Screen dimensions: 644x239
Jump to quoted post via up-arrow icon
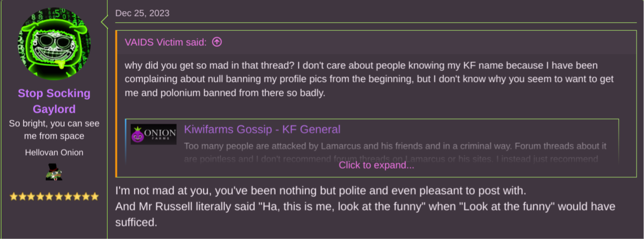pos(217,42)
